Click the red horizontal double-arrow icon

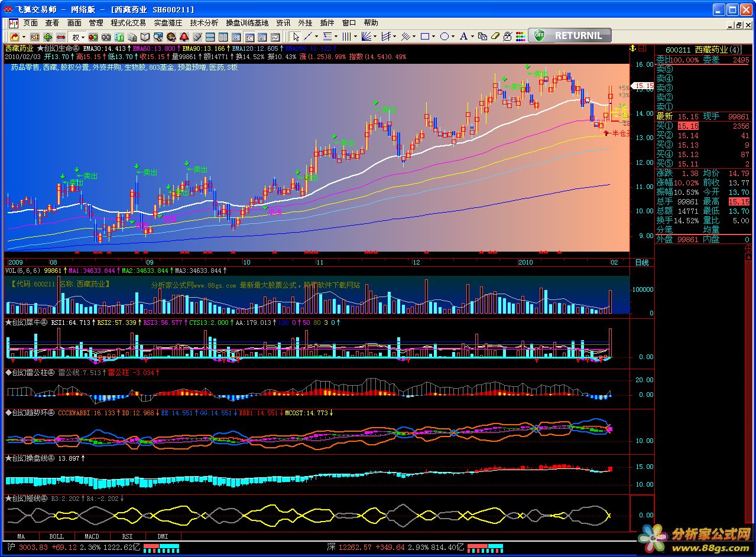point(61,37)
